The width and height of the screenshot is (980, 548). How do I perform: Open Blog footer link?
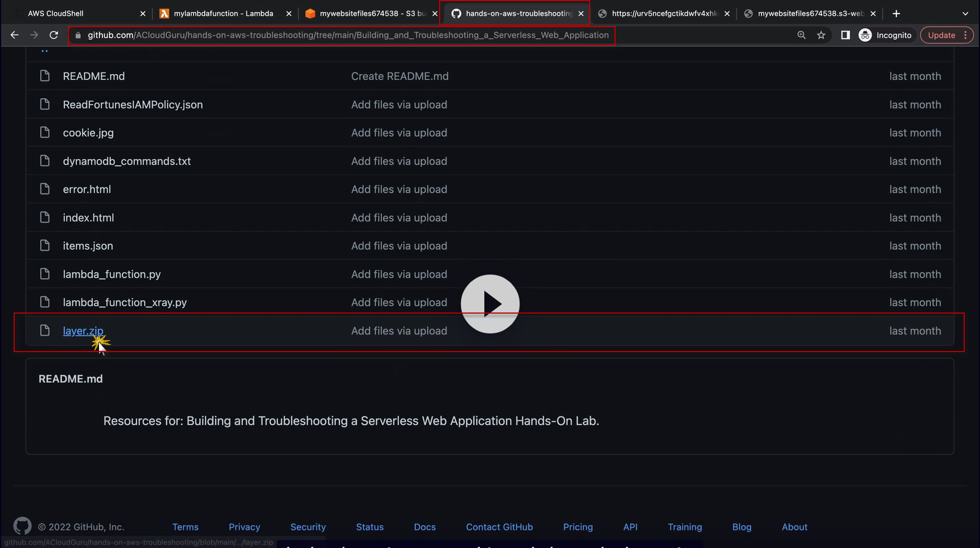(742, 527)
